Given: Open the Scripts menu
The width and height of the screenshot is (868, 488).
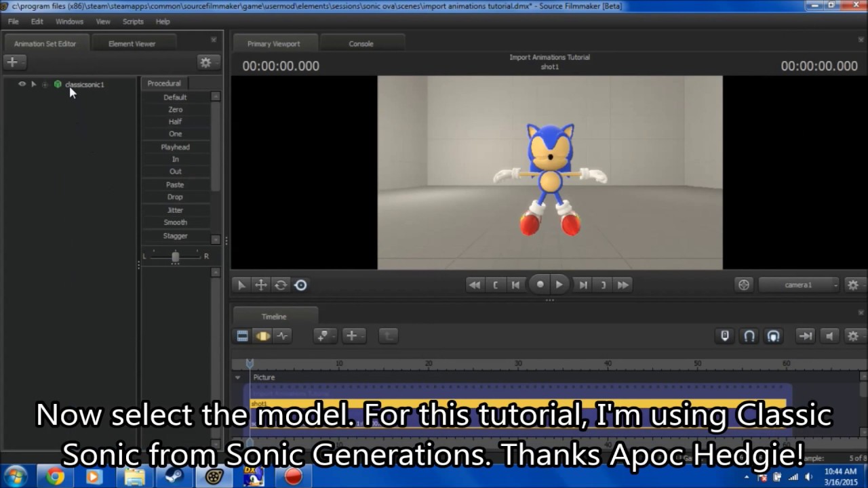Looking at the screenshot, I should (133, 22).
